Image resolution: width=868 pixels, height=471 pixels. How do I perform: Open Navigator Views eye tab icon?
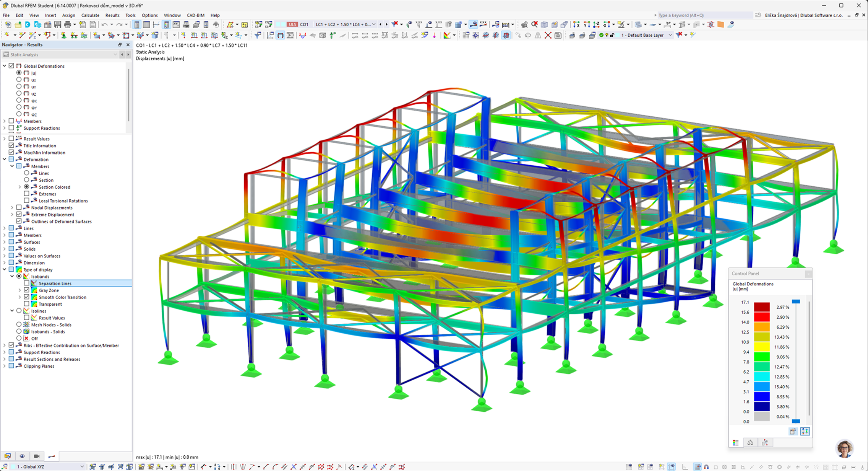[x=22, y=456]
